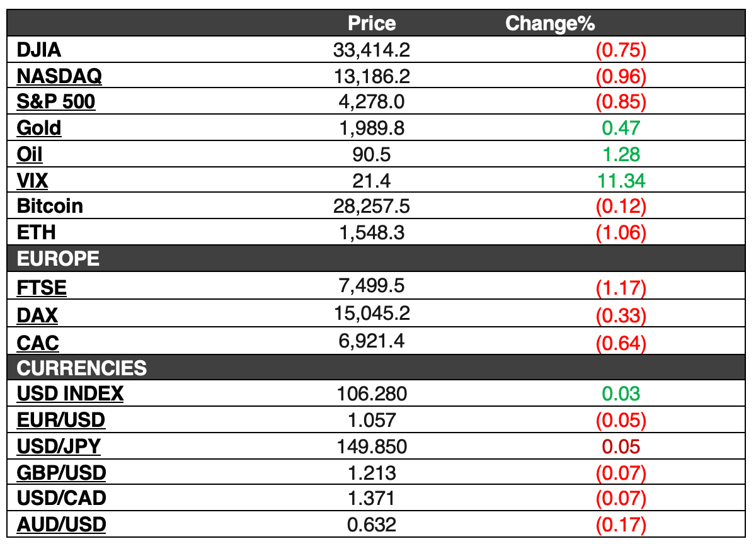This screenshot has height=544, width=756.
Task: Click the Oil link
Action: click(30, 155)
